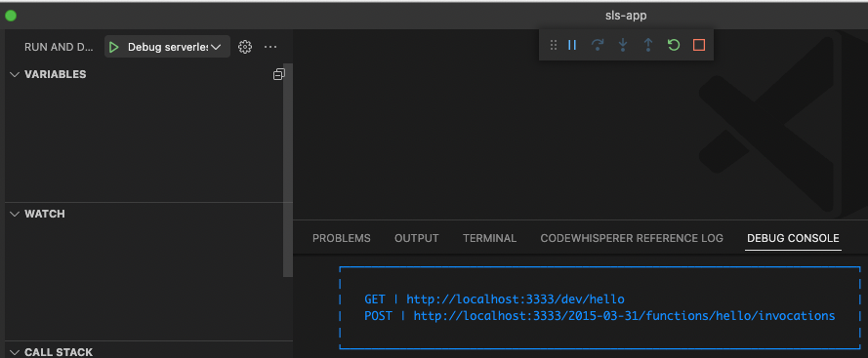Open the Run and Debug more actions menu
The image size is (868, 358).
270,47
